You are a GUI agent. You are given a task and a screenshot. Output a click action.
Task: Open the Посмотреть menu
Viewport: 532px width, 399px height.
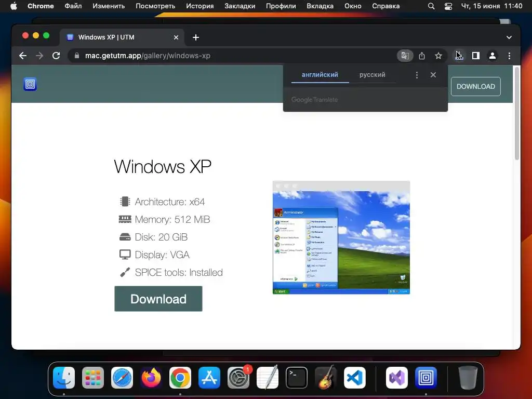[155, 6]
